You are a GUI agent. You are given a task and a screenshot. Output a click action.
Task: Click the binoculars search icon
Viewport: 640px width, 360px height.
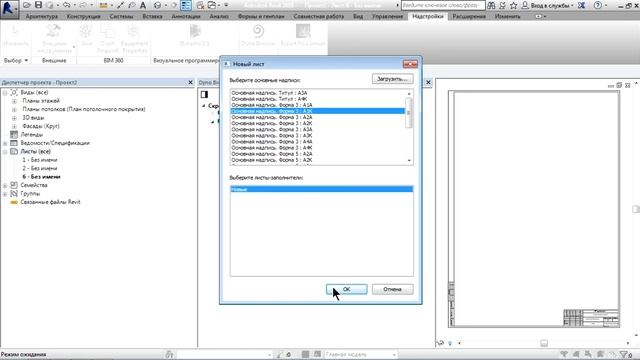point(491,5)
